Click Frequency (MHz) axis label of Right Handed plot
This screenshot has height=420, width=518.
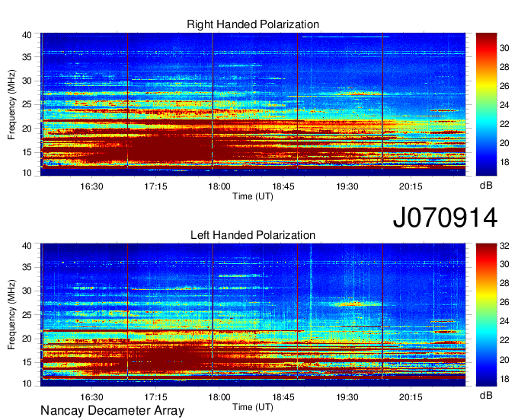[11, 104]
